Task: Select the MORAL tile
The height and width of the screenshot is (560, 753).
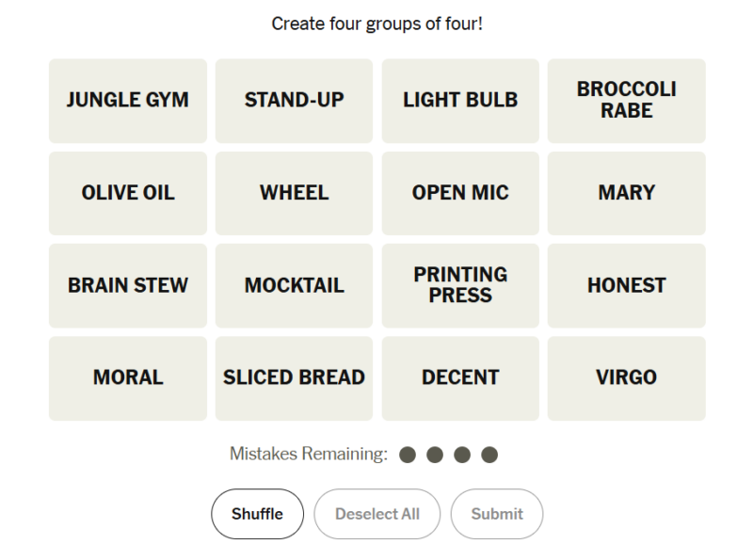Action: pos(128,377)
